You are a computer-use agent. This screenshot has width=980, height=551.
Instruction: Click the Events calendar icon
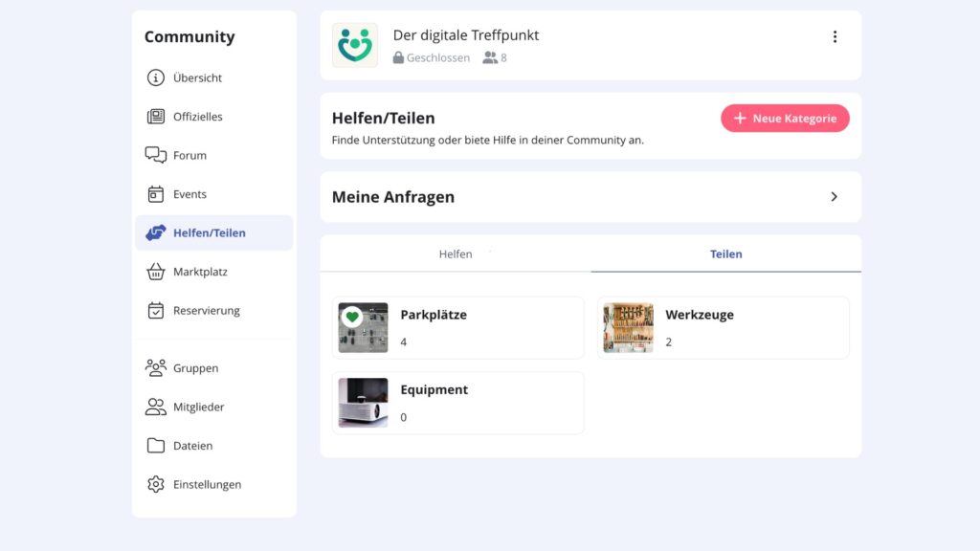pyautogui.click(x=156, y=193)
